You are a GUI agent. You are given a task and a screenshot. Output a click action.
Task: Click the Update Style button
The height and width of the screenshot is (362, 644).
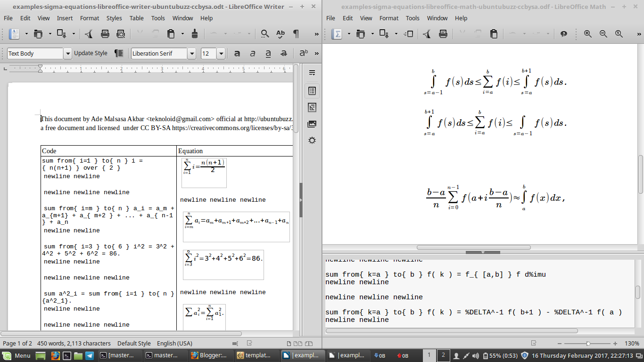[x=91, y=53]
